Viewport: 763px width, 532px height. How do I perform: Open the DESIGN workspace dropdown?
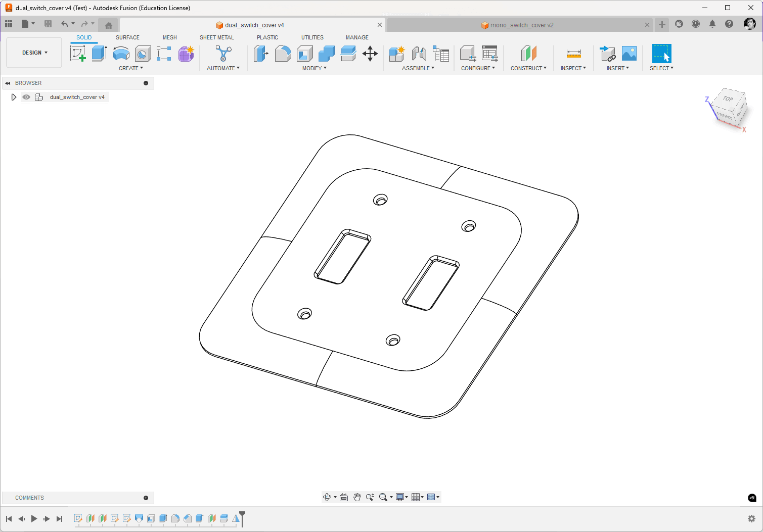point(34,53)
